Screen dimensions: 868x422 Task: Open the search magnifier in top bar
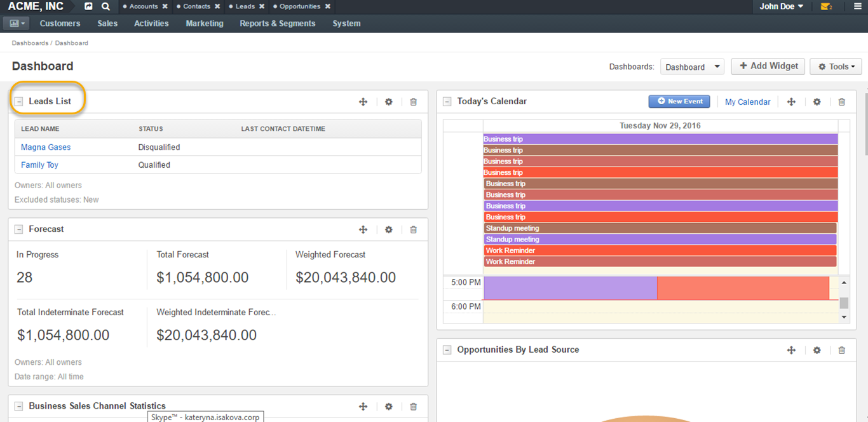[x=105, y=6]
